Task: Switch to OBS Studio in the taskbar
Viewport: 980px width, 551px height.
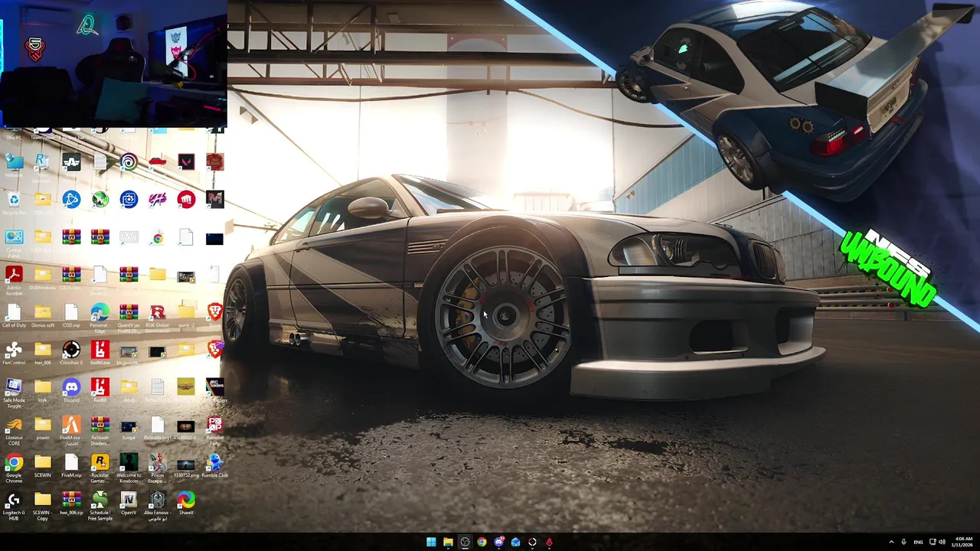Action: point(465,542)
